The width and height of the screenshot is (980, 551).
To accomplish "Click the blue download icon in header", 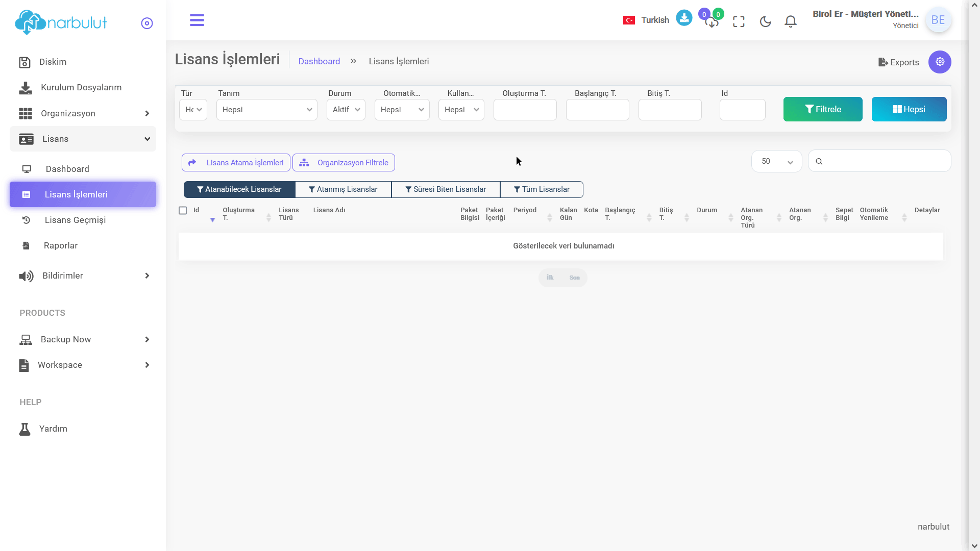I will pyautogui.click(x=684, y=18).
